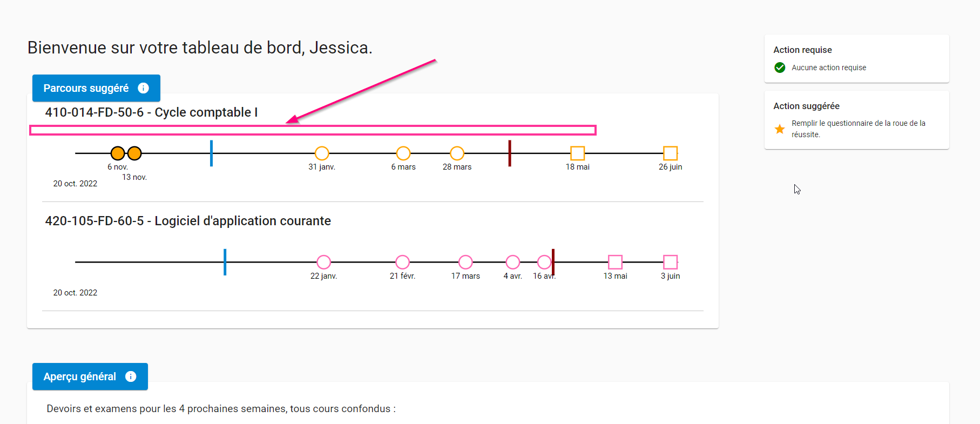Open the Parcours suggéré tab
Image resolution: width=980 pixels, height=424 pixels.
[x=86, y=88]
